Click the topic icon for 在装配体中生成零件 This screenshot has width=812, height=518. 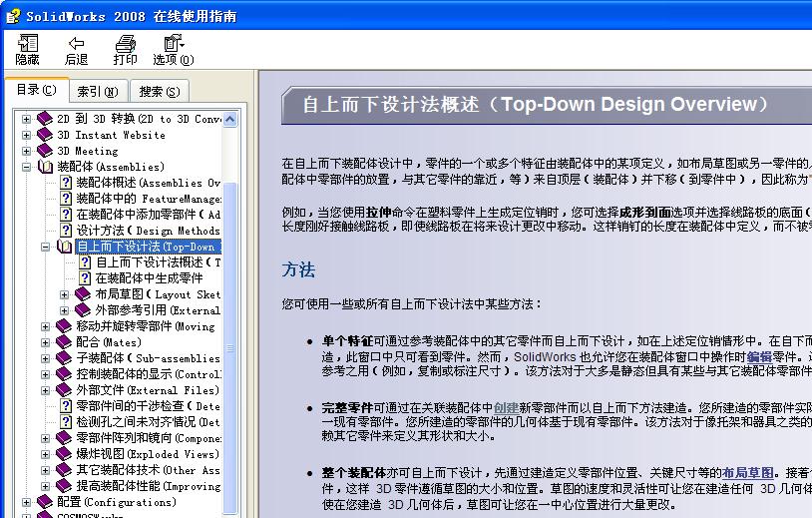pyautogui.click(x=85, y=278)
